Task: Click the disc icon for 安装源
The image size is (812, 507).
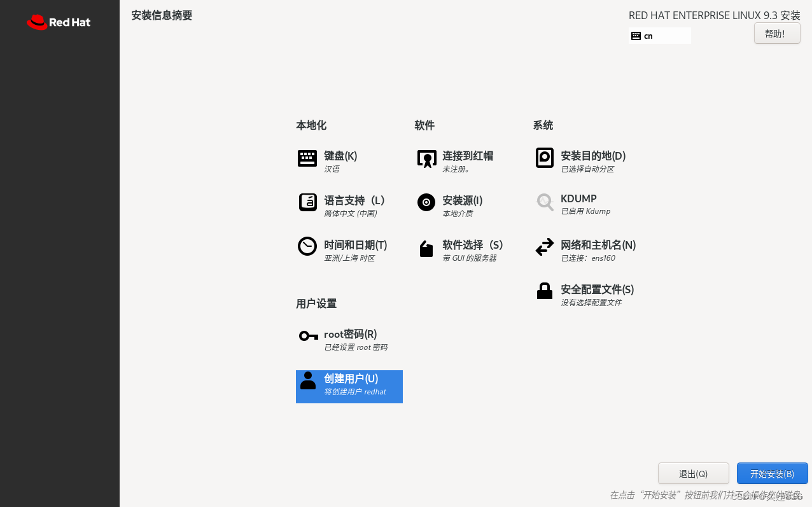Action: coord(426,202)
